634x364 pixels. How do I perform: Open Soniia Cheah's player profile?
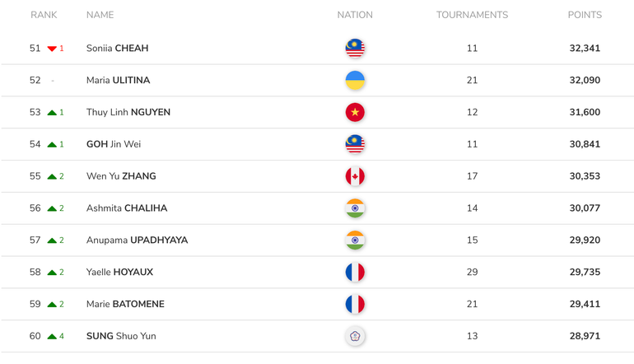click(x=117, y=49)
